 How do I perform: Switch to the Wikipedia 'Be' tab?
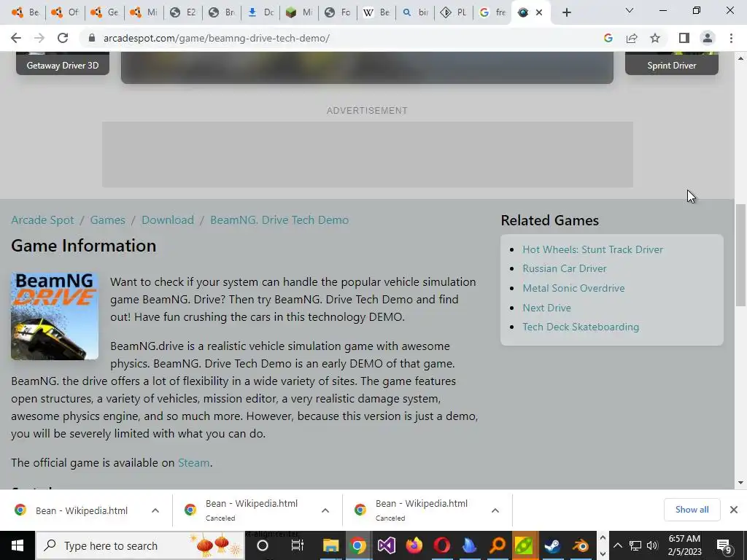pos(376,12)
